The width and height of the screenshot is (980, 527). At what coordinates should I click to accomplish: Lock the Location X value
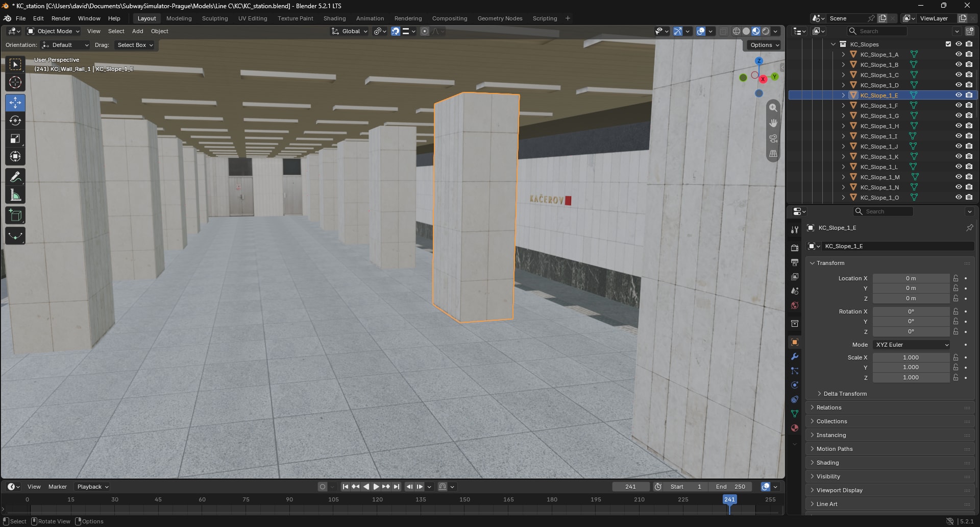[955, 278]
